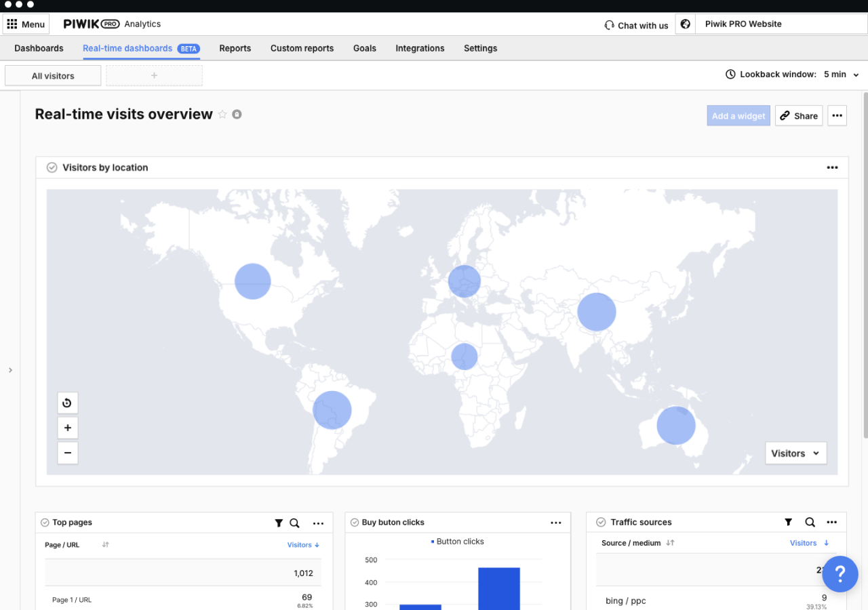Click the Button clicks legend entry
868x610 pixels.
coord(458,542)
